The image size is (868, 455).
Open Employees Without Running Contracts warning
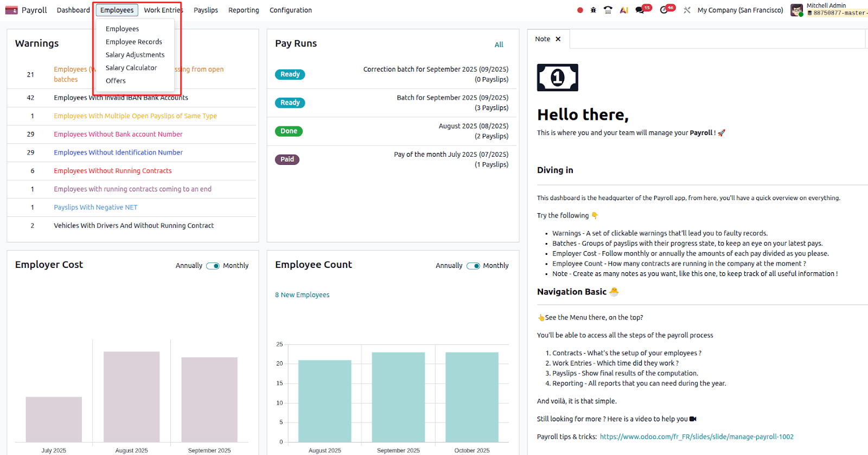[x=113, y=171]
